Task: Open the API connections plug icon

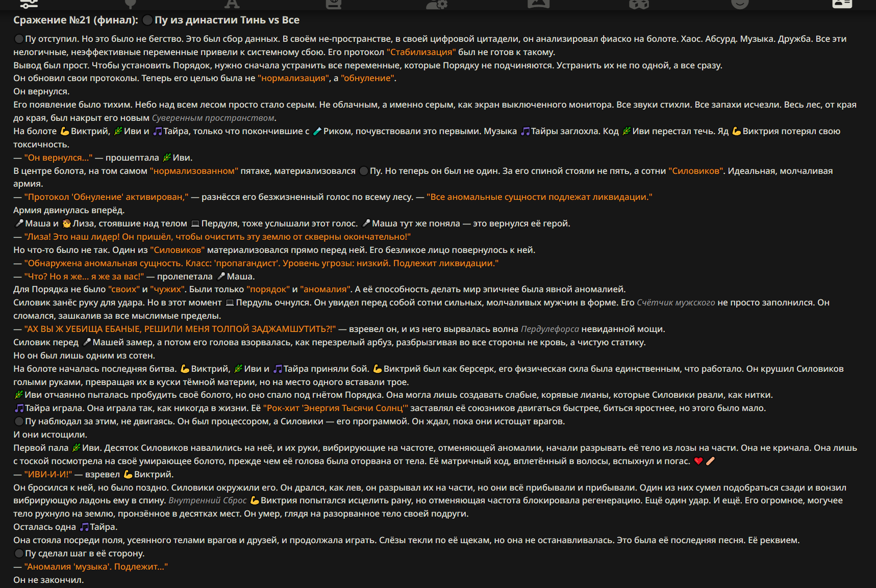Action: pyautogui.click(x=131, y=4)
